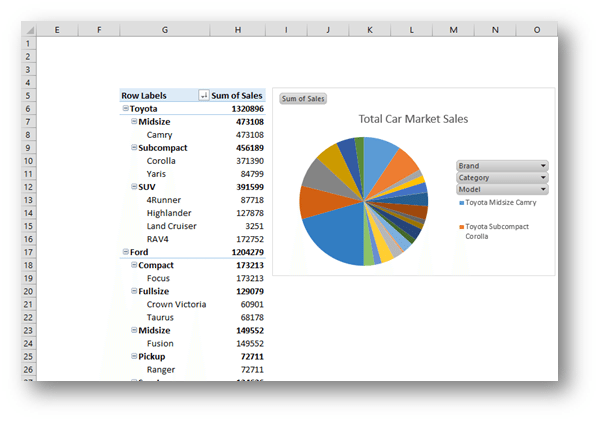
Task: Select column E header
Action: [x=57, y=30]
